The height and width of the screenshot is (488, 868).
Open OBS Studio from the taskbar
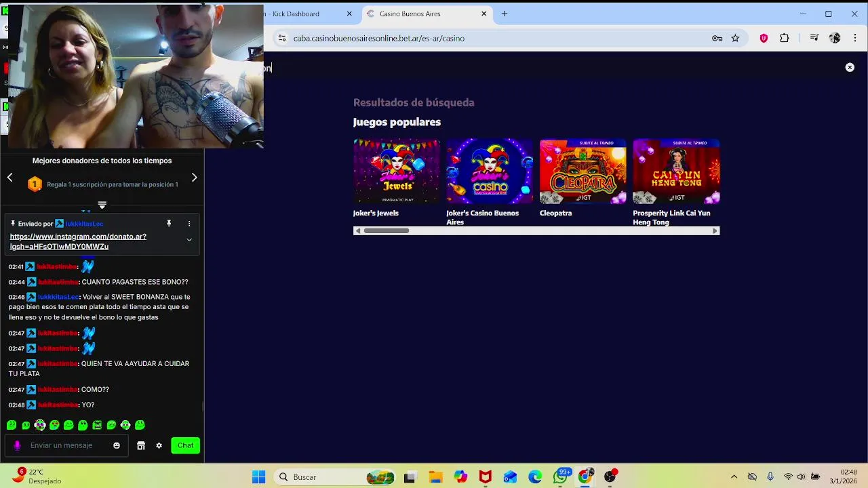click(x=610, y=477)
